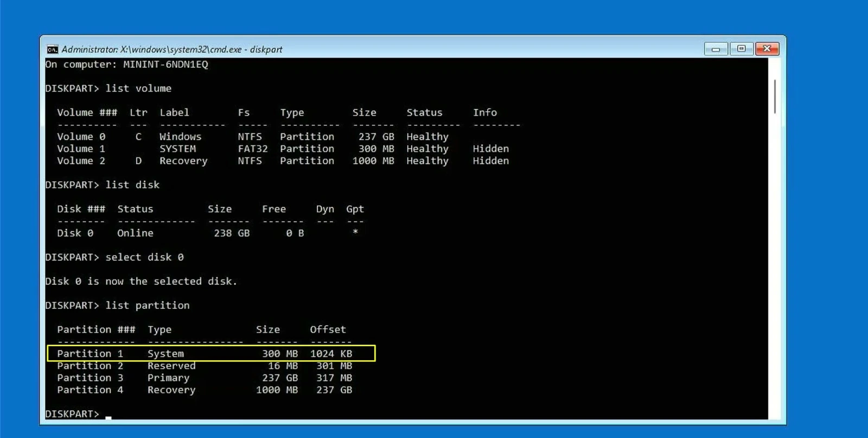Click the 'FAT32' file system value
Screen dimensions: 868x438
tap(253, 149)
